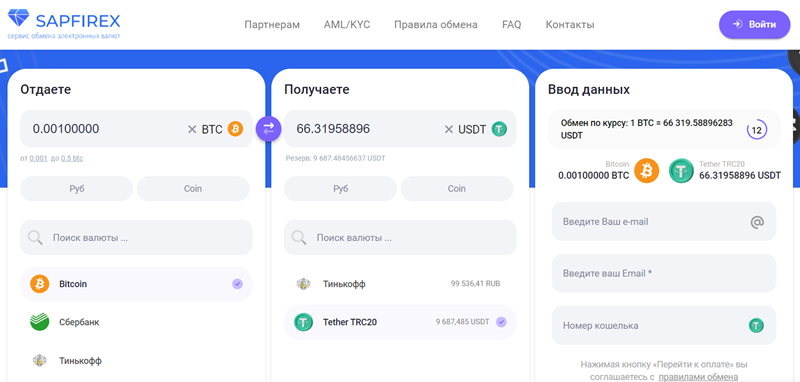Image resolution: width=800 pixels, height=382 pixels.
Task: Focus the Поиск валюты field in Отдаете
Action: tap(136, 237)
